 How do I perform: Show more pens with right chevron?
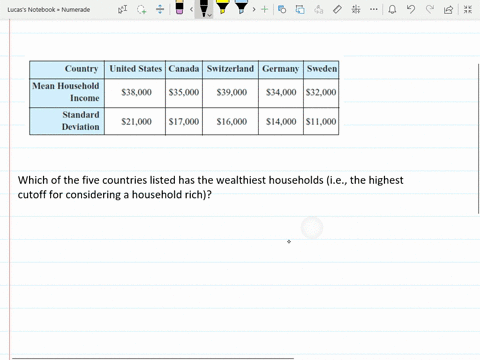pyautogui.click(x=254, y=9)
